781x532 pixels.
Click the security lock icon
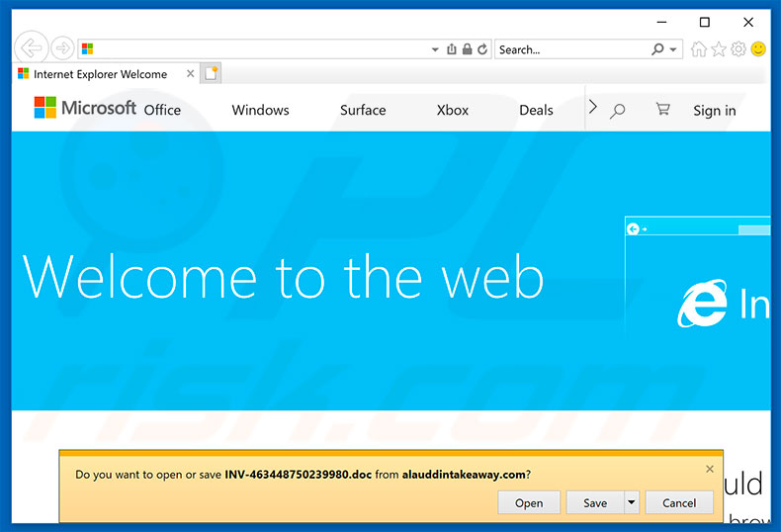point(467,48)
